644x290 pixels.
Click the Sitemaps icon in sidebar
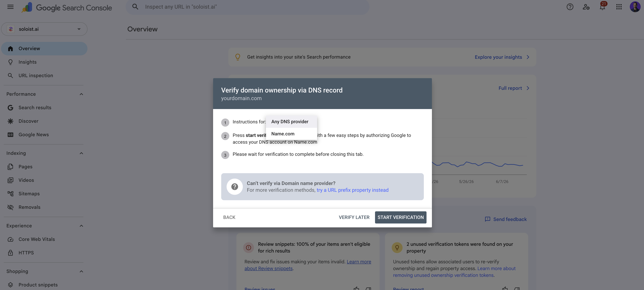(x=10, y=193)
